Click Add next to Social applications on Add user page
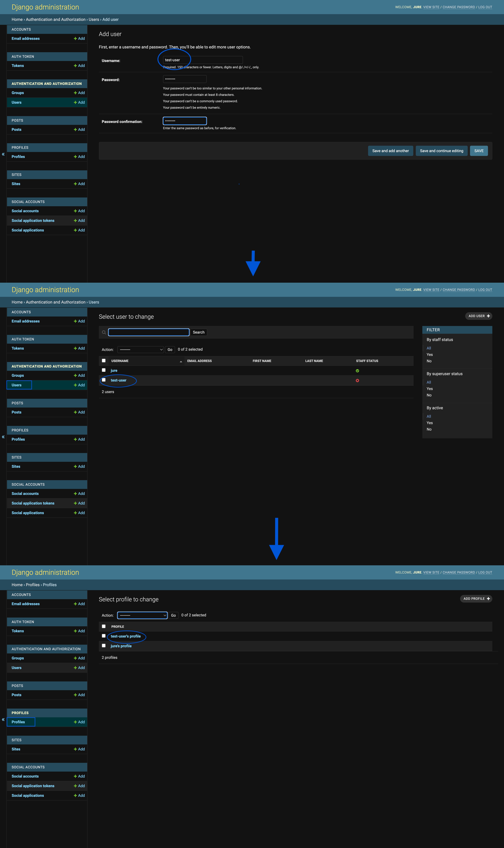 tap(79, 230)
